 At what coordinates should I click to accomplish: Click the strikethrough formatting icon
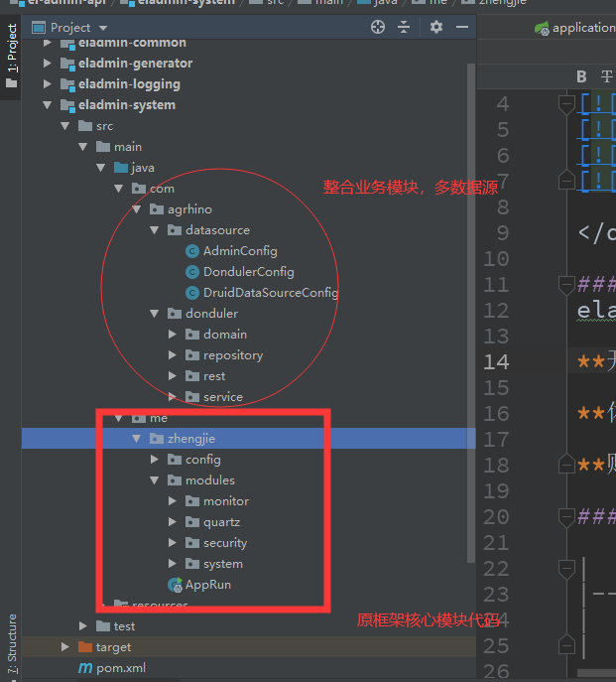pos(606,76)
